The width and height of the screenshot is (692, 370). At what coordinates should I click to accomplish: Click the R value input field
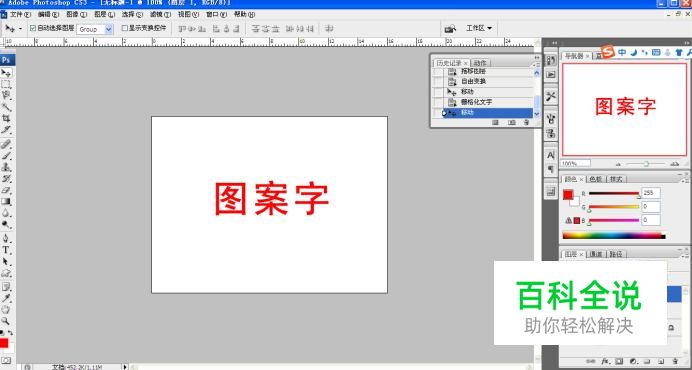[x=651, y=193]
